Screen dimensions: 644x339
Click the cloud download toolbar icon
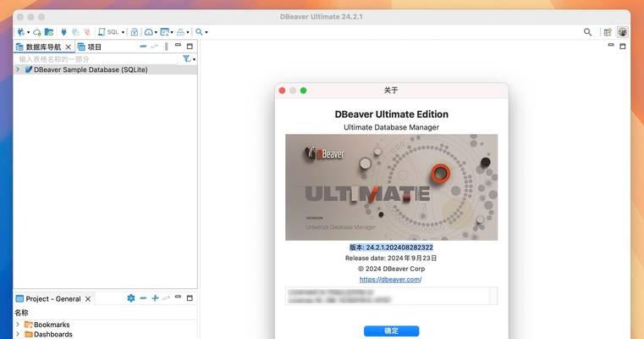[149, 31]
